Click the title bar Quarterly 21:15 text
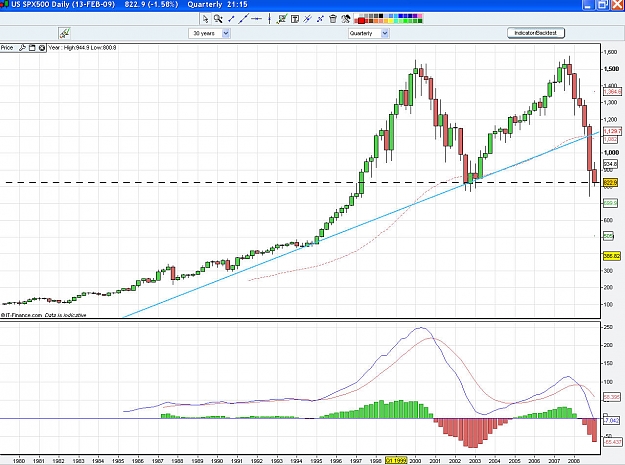Image resolution: width=625 pixels, height=465 pixels. tap(217, 4)
